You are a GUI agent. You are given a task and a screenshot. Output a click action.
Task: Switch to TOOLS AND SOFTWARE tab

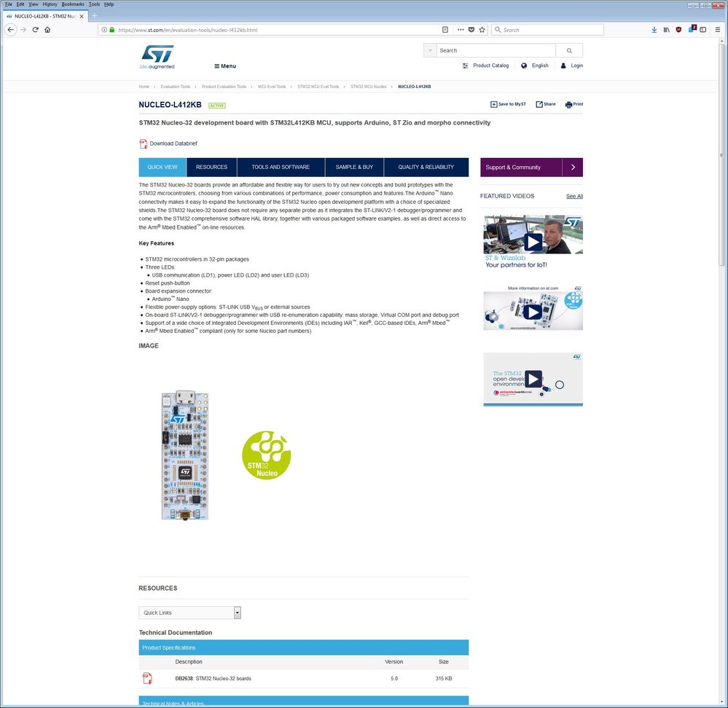[x=281, y=167]
